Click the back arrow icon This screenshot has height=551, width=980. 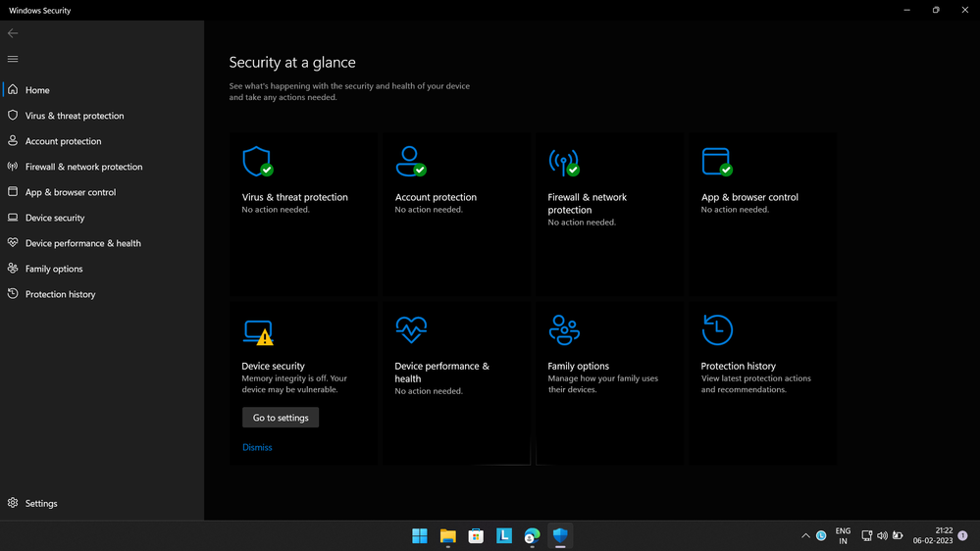(13, 33)
